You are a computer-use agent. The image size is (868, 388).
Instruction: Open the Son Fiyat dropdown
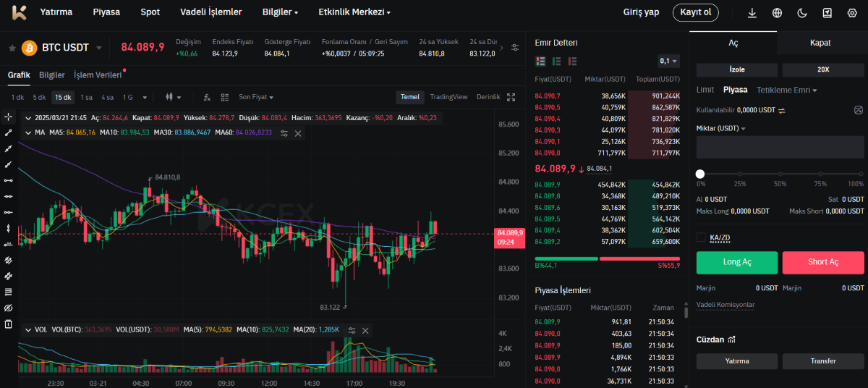click(x=256, y=97)
